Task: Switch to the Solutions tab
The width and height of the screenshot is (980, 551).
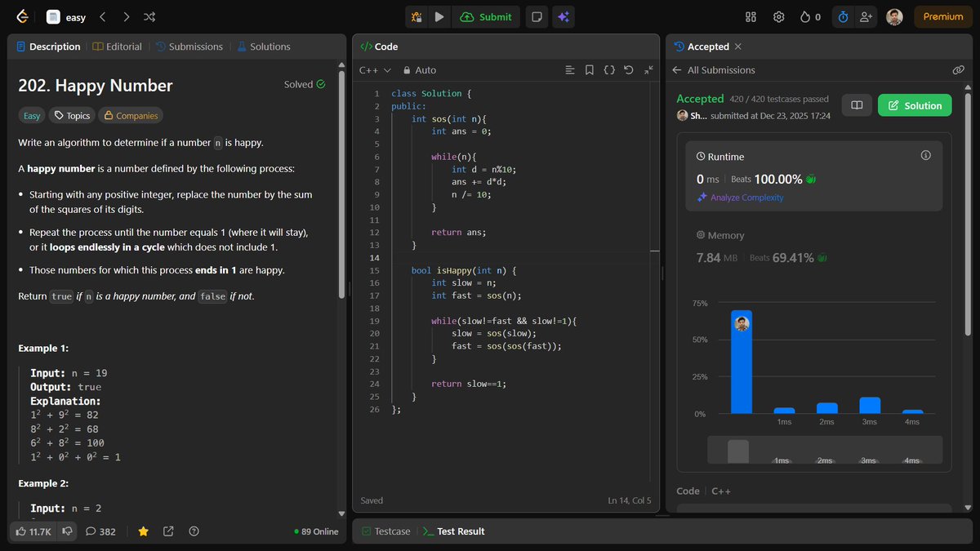Action: click(x=264, y=47)
